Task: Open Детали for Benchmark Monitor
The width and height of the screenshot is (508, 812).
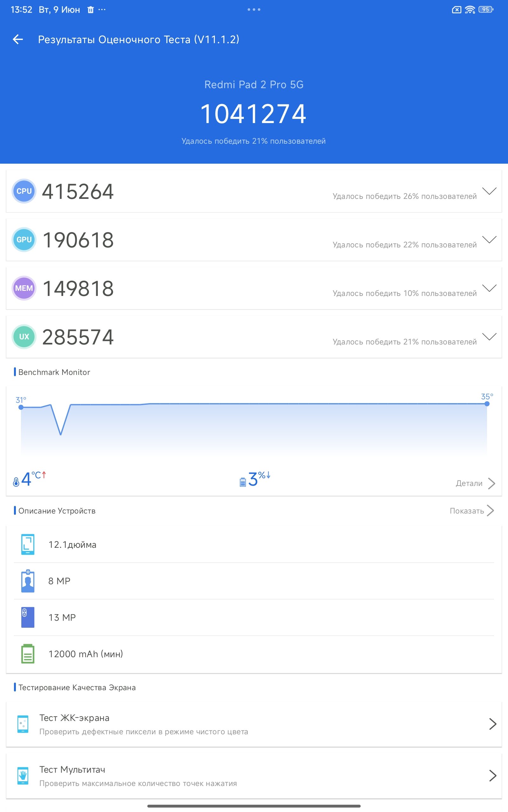Action: tap(475, 483)
